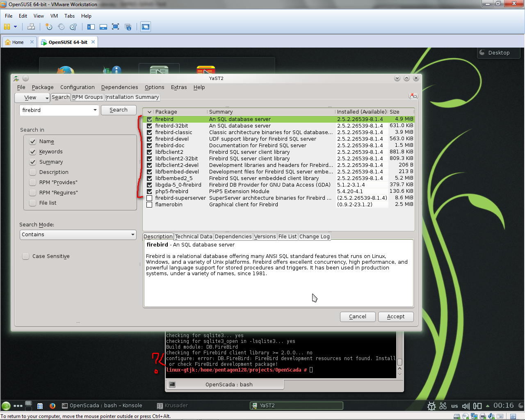The height and width of the screenshot is (420, 525).
Task: Click the clipboard scissors icon in tray
Action: (x=443, y=406)
